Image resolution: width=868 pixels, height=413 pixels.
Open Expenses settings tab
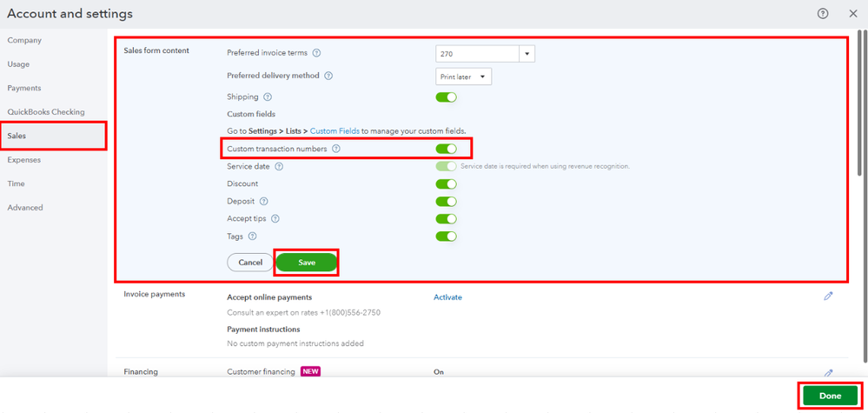pos(23,160)
